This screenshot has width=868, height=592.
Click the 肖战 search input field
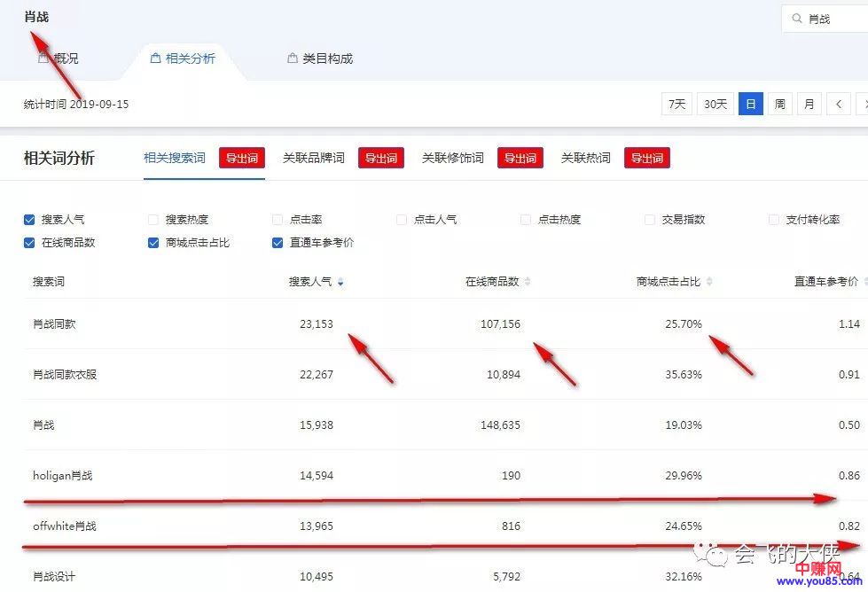pyautogui.click(x=833, y=19)
